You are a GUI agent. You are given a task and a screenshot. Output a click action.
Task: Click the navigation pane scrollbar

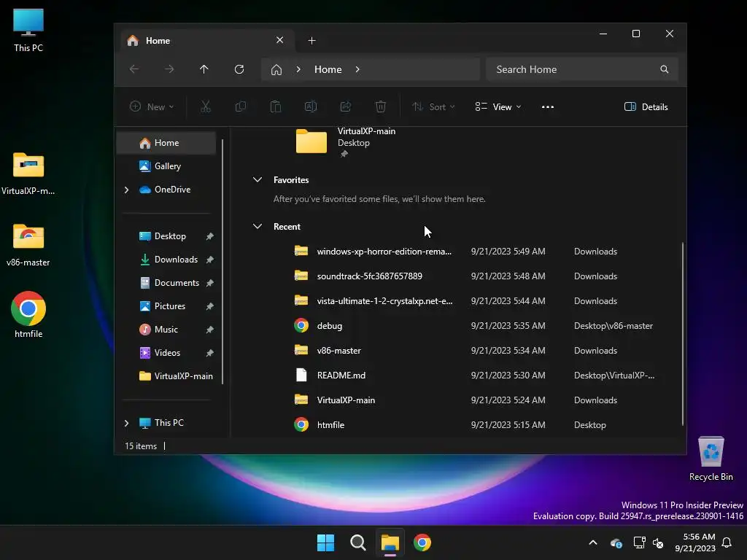tap(222, 261)
